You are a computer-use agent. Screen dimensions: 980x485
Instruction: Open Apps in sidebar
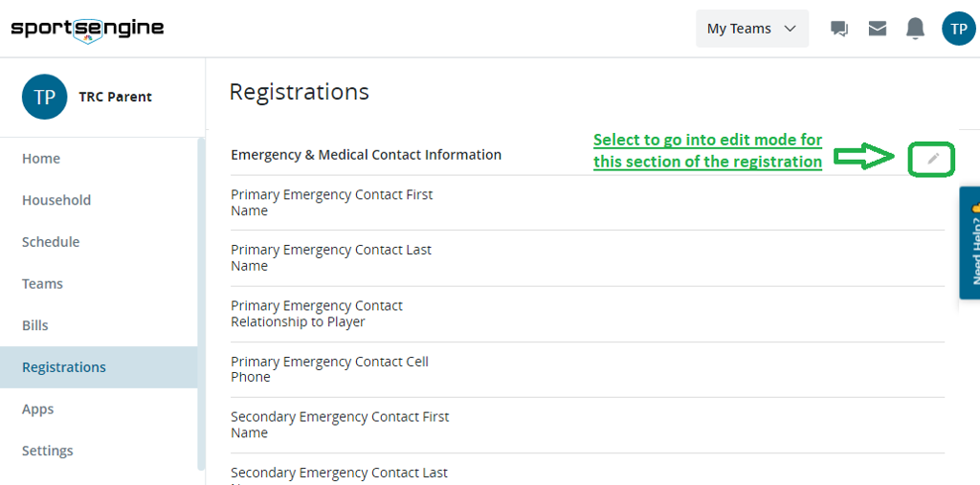(x=38, y=409)
